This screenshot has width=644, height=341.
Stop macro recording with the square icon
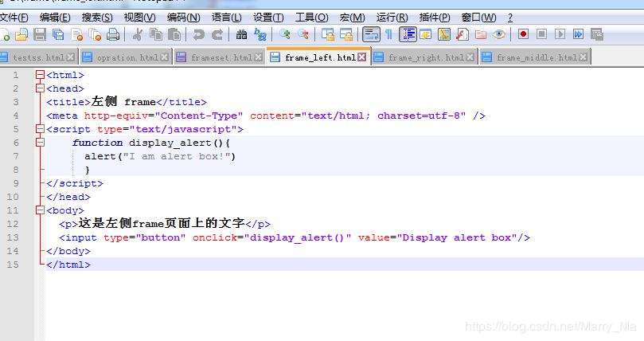[542, 34]
